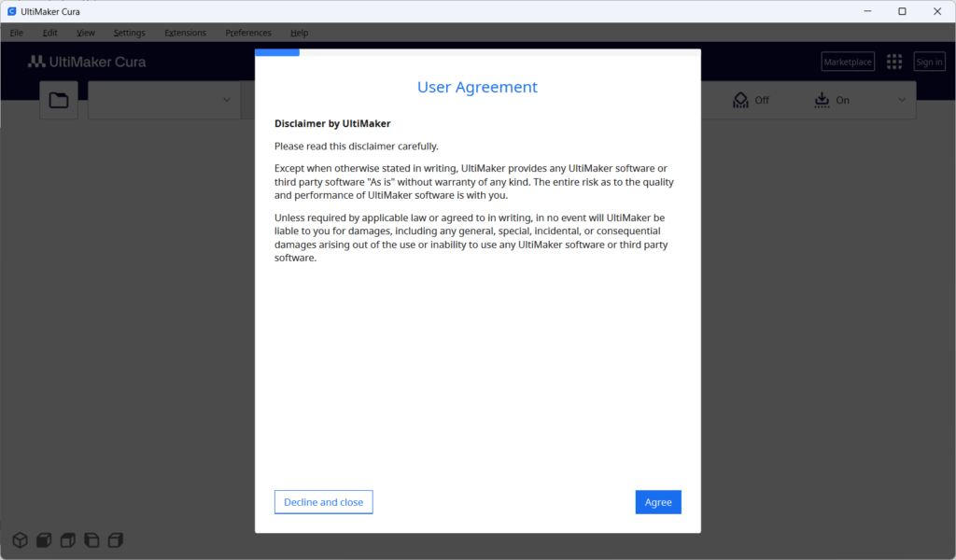Maximize the UltiMaker Cura window

pyautogui.click(x=903, y=11)
